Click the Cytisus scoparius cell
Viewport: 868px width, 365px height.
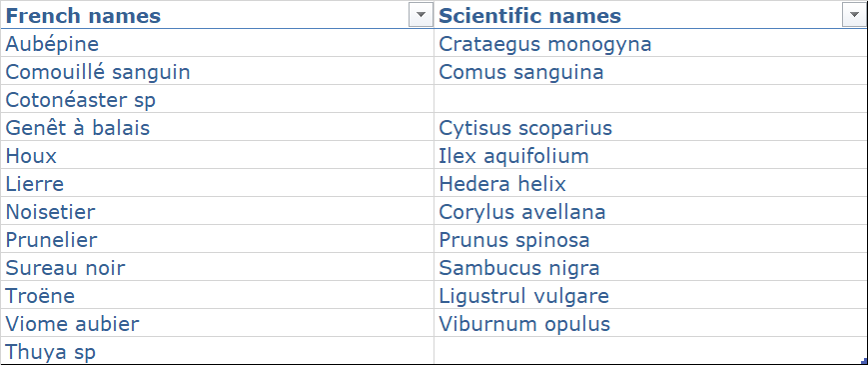click(651, 127)
